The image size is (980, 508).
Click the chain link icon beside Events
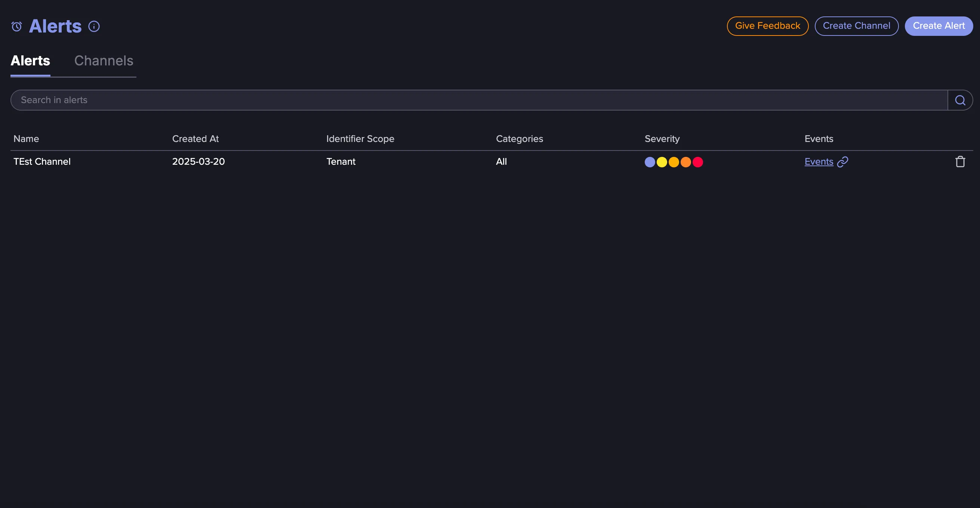(843, 162)
